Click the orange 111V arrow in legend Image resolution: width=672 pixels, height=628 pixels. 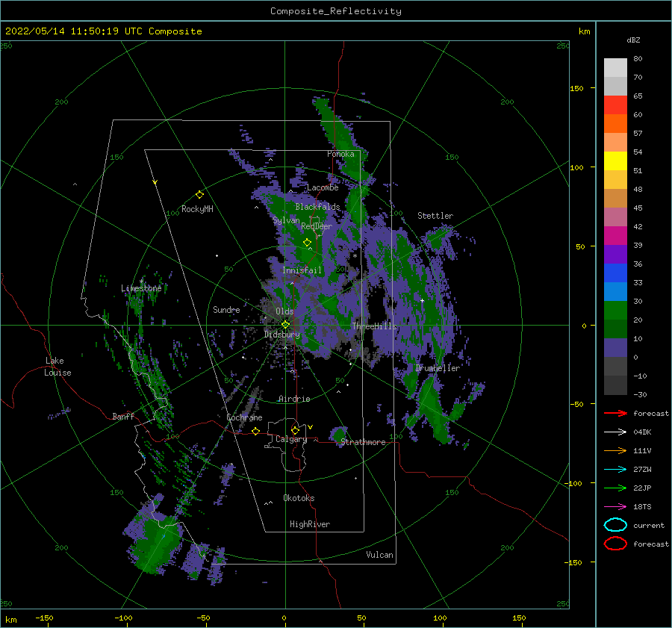[x=615, y=450]
